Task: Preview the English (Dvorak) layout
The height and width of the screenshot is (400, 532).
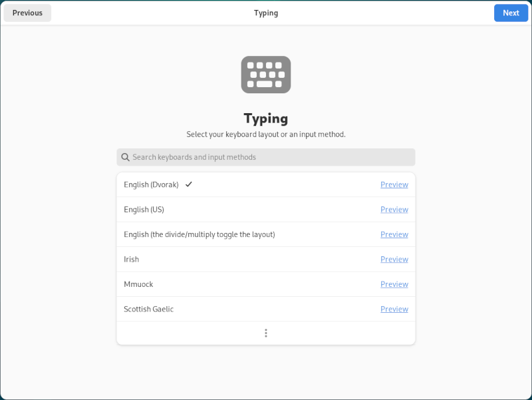Action: pos(394,184)
